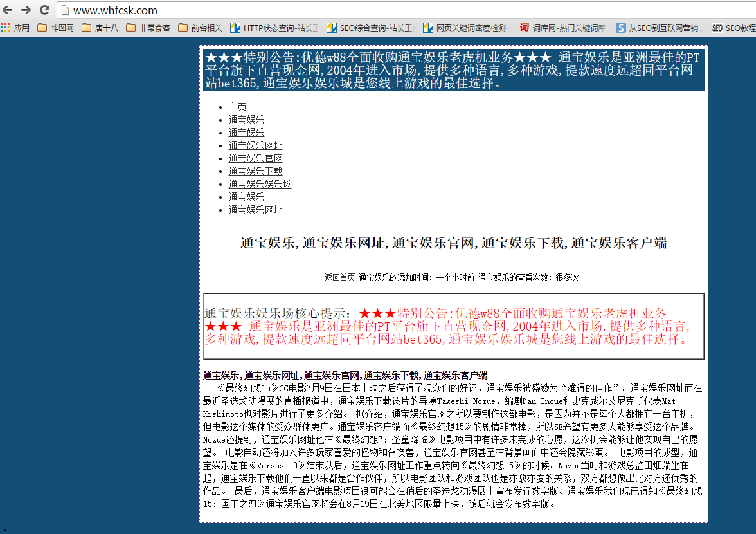Open the 非常食客 bookmark folder
756x534 pixels.
148,28
